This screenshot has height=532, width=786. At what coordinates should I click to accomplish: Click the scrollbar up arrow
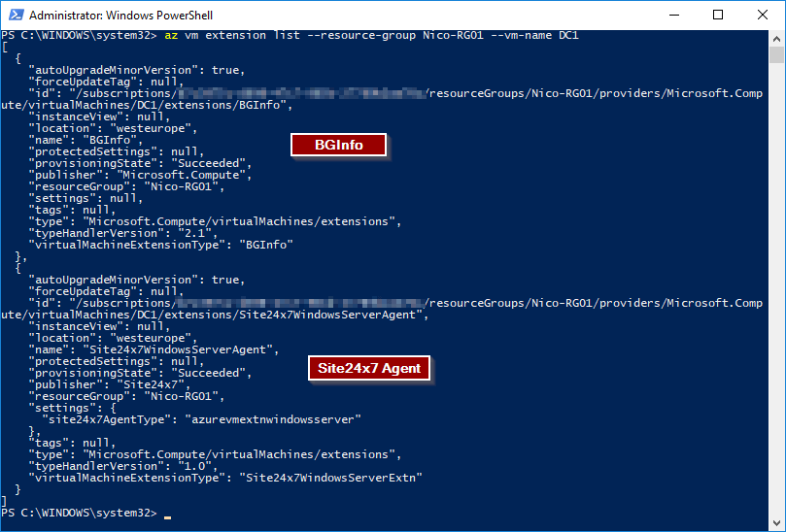pyautogui.click(x=776, y=38)
